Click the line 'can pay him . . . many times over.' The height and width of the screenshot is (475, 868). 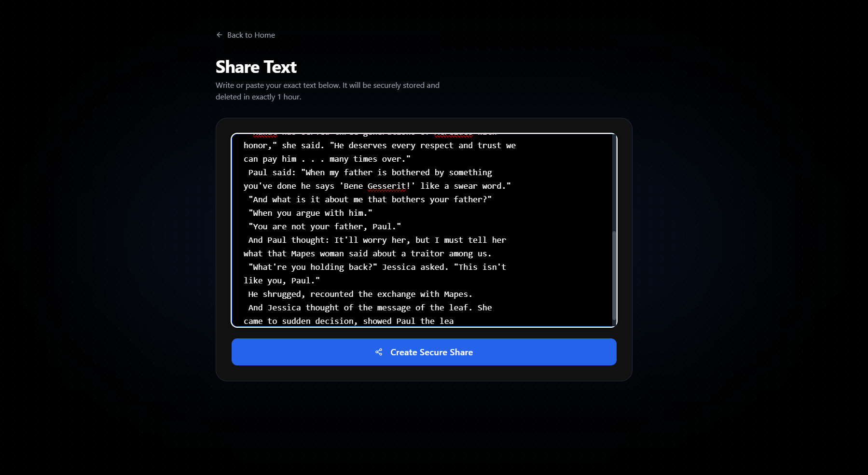tap(327, 159)
